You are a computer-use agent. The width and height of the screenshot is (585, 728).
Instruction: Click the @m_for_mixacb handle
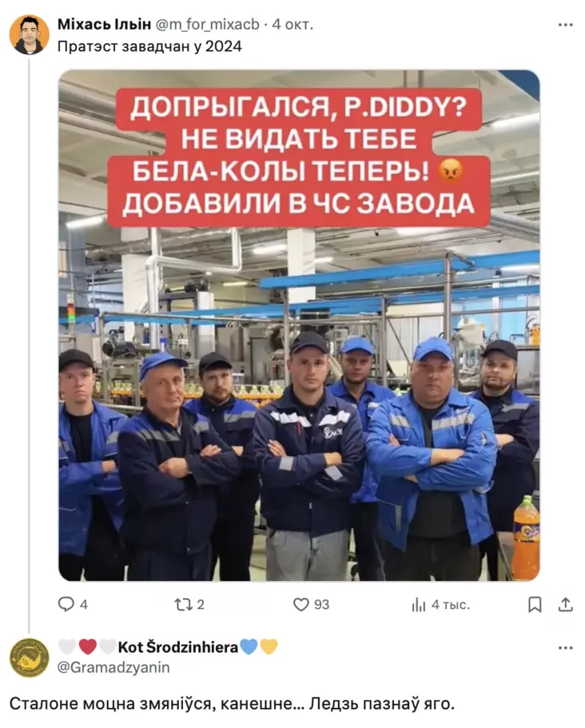[208, 24]
